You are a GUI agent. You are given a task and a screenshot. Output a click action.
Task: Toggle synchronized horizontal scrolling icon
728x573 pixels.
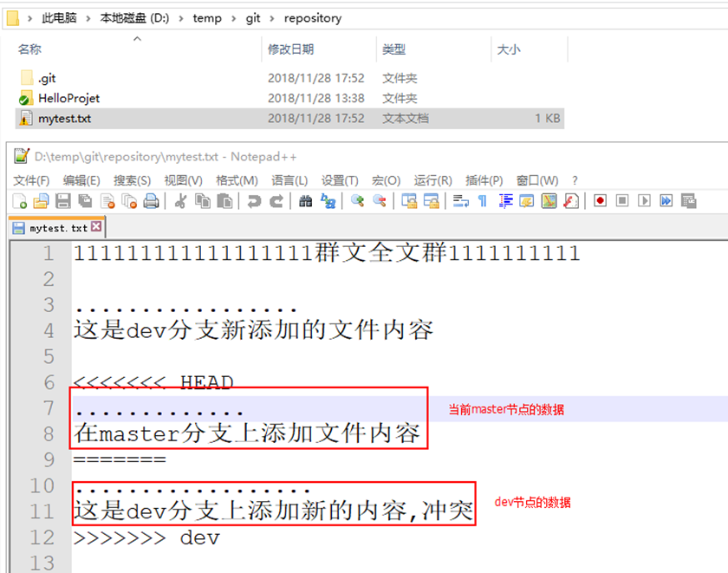432,201
